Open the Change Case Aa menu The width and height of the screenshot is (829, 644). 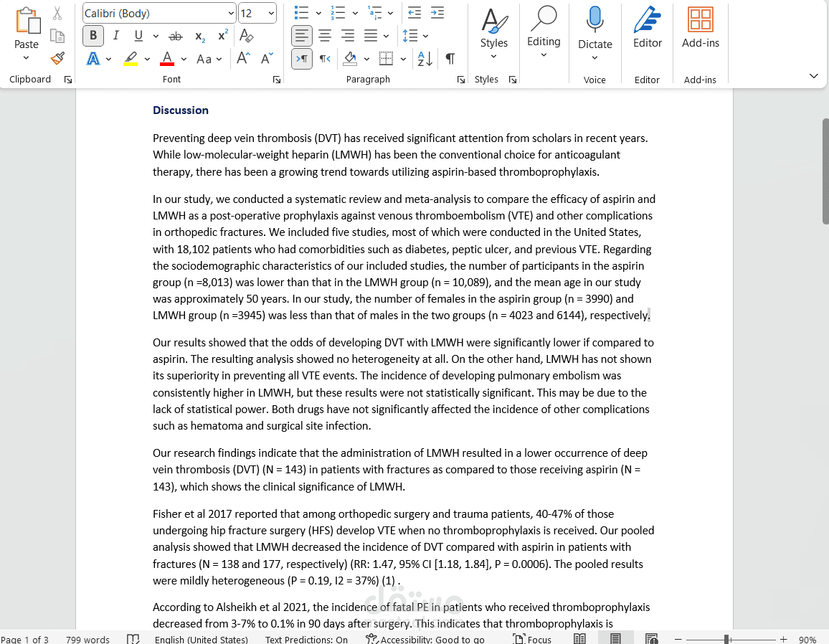(x=209, y=59)
